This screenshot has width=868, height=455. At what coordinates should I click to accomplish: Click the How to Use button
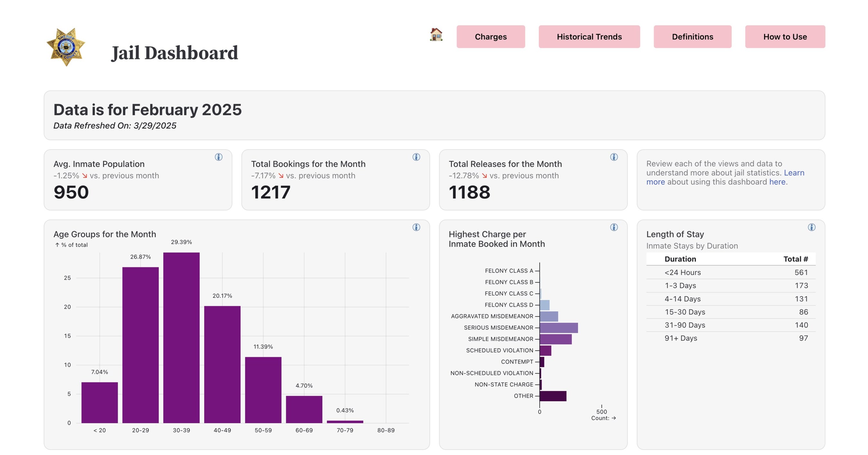click(784, 37)
